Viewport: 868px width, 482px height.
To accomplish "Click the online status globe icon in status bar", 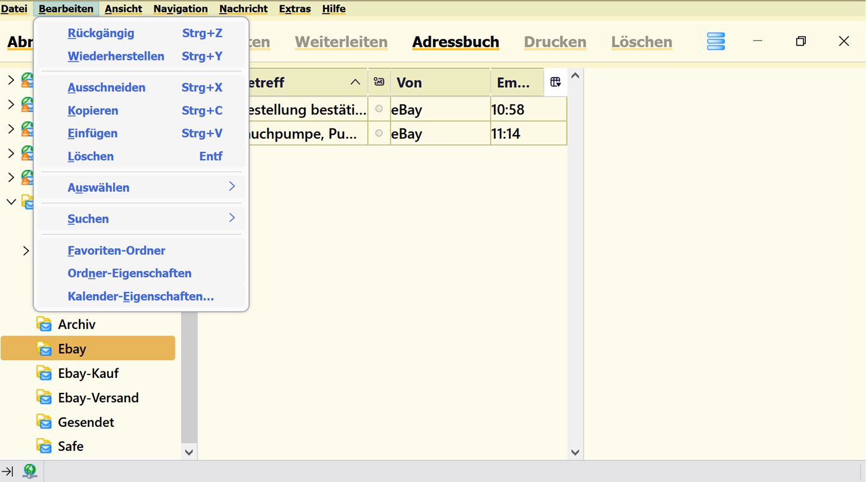I will (29, 471).
